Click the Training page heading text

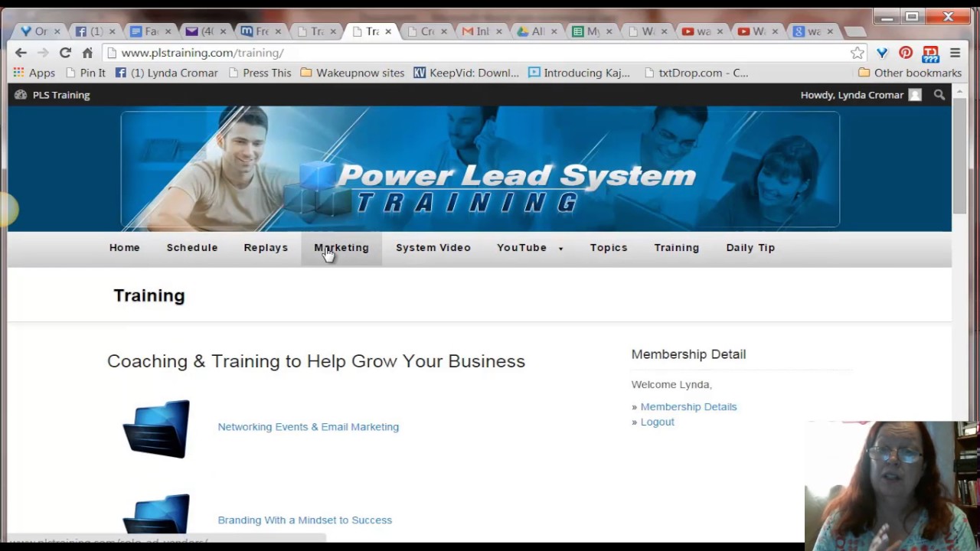point(149,295)
